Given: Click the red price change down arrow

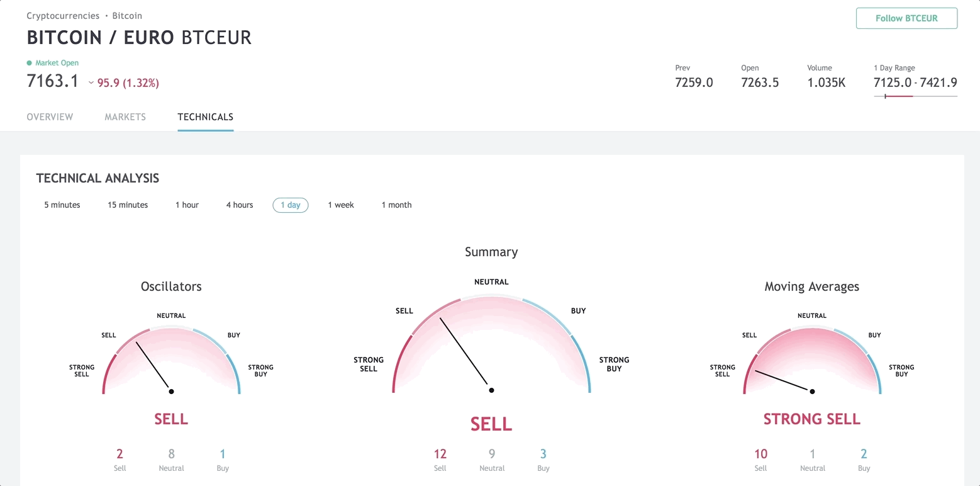Looking at the screenshot, I should point(91,83).
